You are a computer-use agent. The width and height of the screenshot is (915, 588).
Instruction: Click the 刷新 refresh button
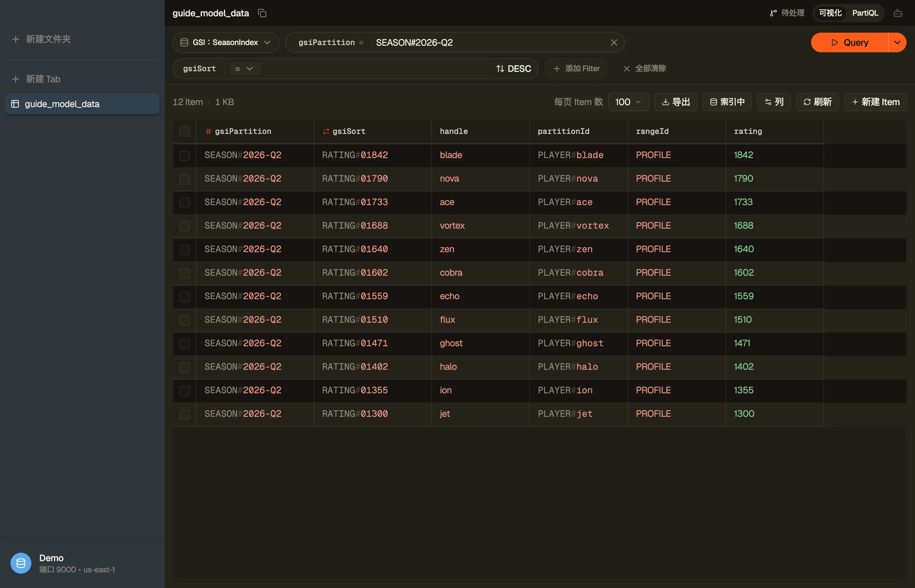point(817,102)
